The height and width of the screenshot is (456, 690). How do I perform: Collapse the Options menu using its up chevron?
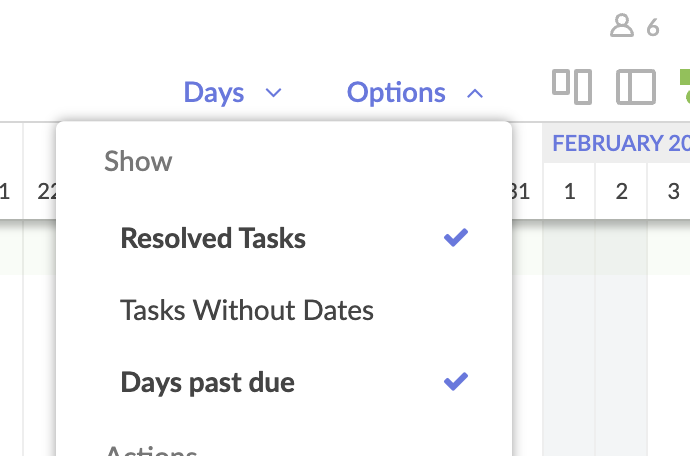pyautogui.click(x=475, y=94)
